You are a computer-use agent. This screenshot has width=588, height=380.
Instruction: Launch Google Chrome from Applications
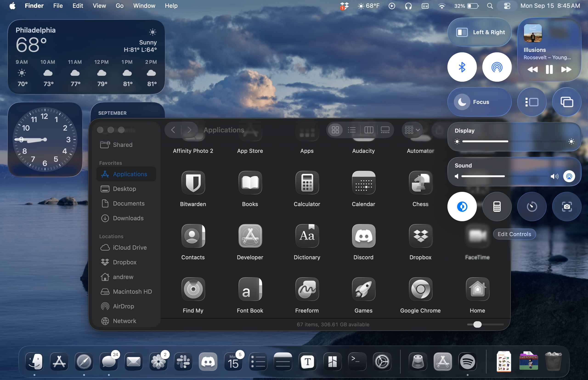click(x=420, y=289)
